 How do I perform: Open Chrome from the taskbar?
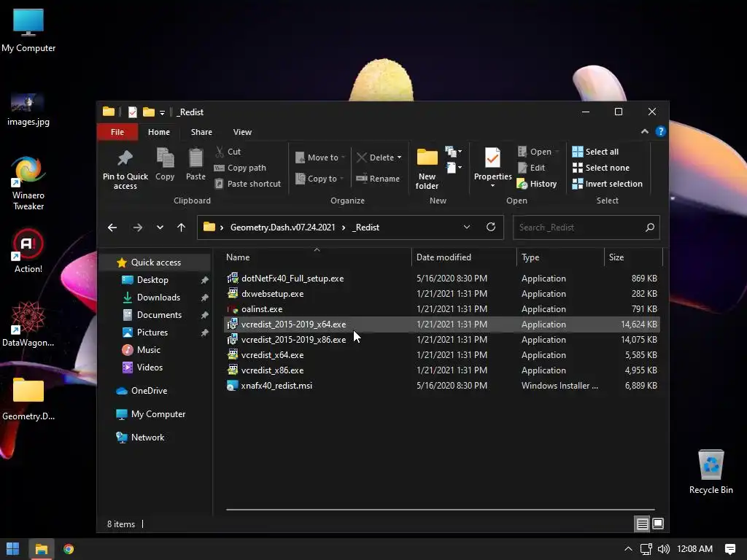click(x=69, y=549)
